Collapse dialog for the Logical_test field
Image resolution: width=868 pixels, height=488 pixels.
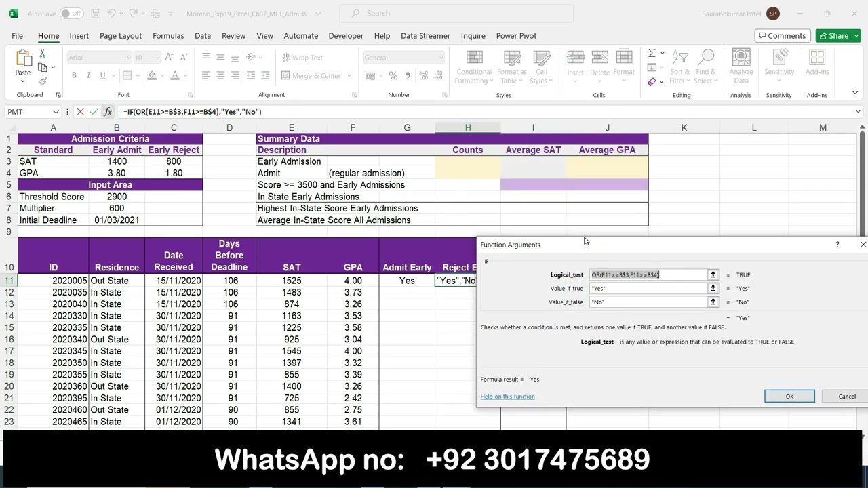tap(713, 274)
